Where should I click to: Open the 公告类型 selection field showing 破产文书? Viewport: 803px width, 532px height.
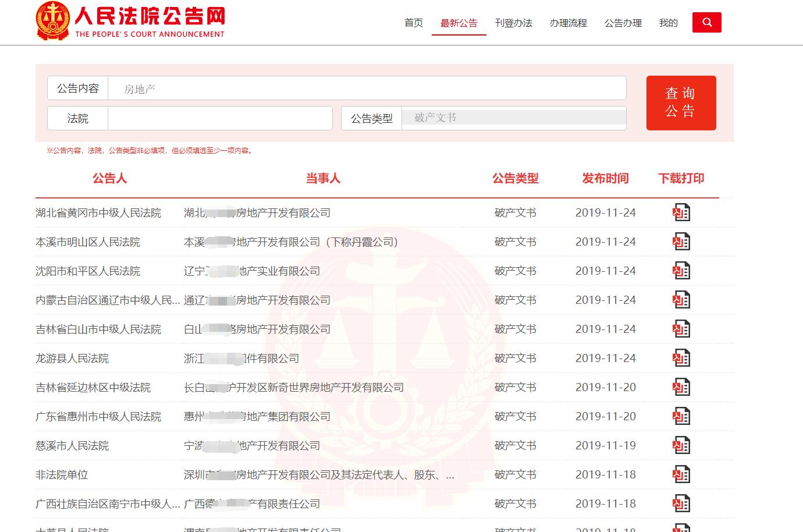coord(512,118)
